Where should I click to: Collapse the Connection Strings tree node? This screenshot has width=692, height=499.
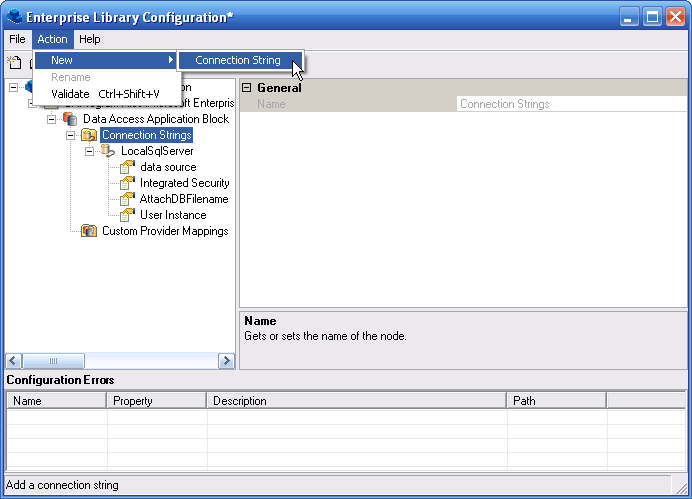[70, 135]
